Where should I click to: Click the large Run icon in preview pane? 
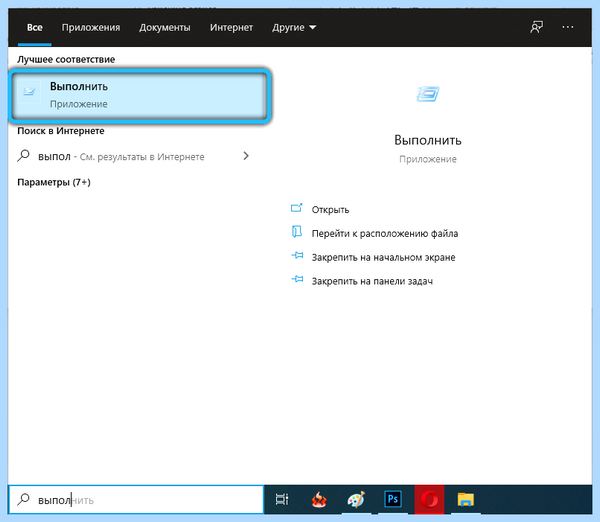pyautogui.click(x=428, y=94)
